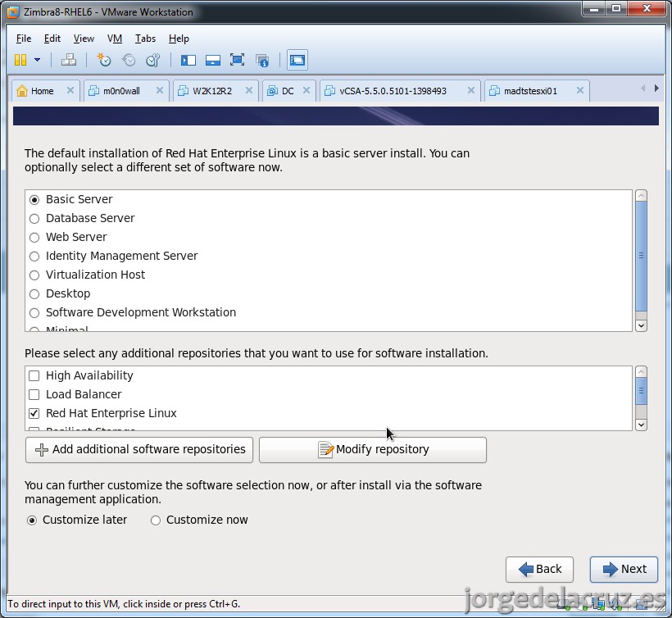Close the madtstesxi01 tab

580,90
